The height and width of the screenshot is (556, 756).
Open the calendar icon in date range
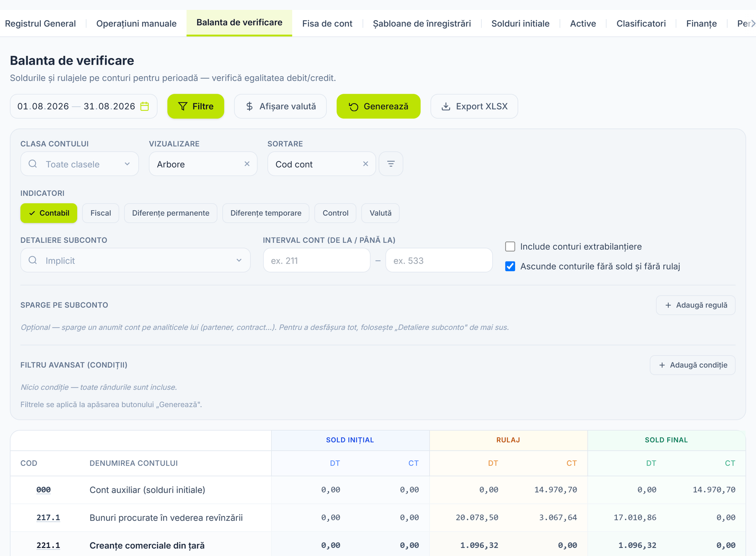coord(145,106)
